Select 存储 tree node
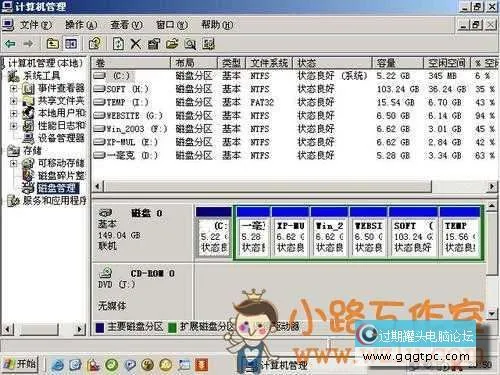Image resolution: width=500 pixels, height=375 pixels. click(32, 151)
